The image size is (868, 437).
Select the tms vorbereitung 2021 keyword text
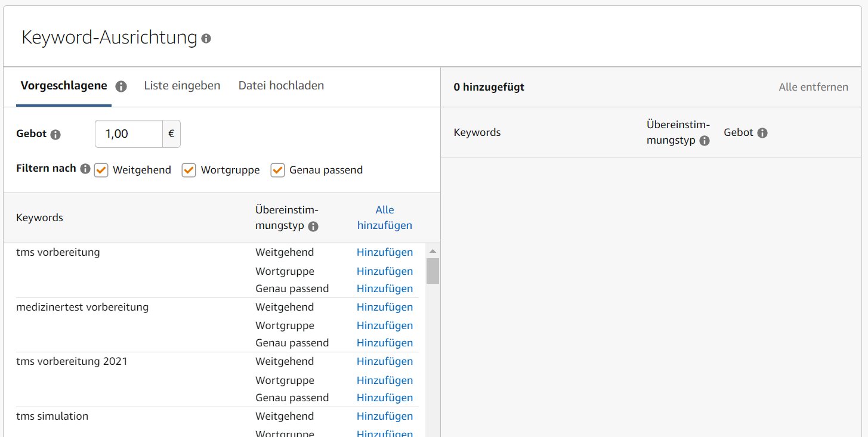pyautogui.click(x=72, y=361)
